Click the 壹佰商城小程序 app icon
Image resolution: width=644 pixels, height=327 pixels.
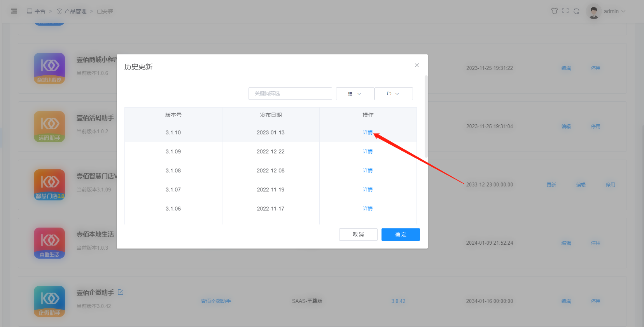49,68
